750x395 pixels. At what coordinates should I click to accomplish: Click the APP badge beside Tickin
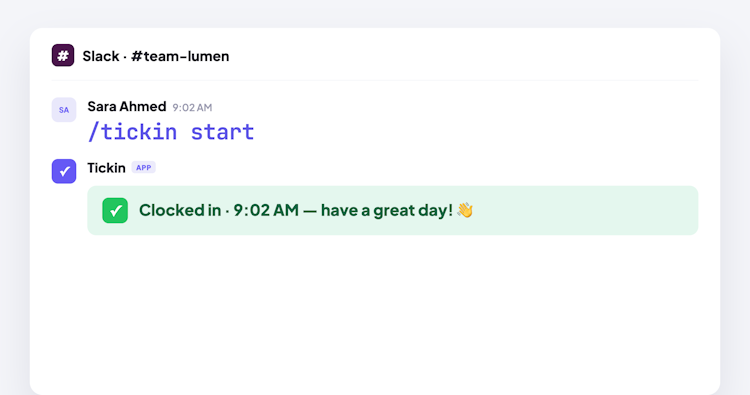(x=143, y=168)
